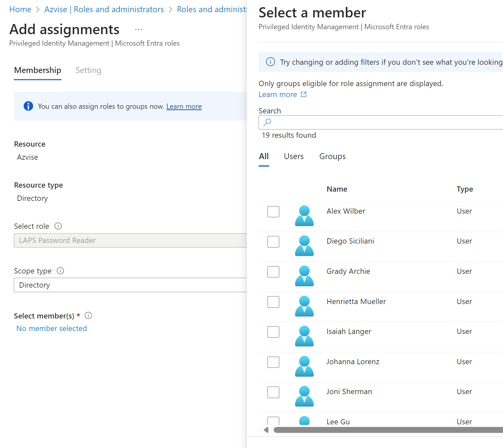Click the Alex Wilber user avatar icon
This screenshot has height=448, width=503.
click(x=304, y=216)
